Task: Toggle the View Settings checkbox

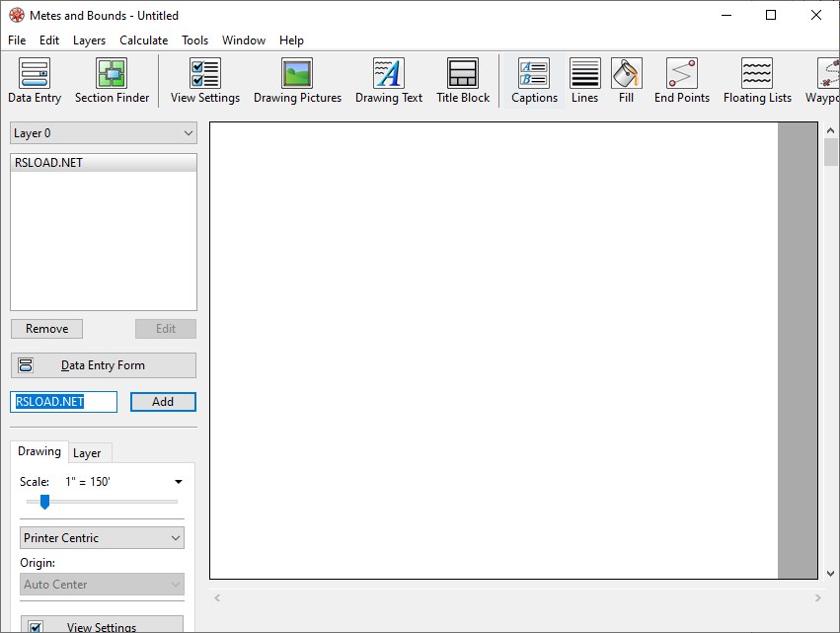Action: pos(37,625)
